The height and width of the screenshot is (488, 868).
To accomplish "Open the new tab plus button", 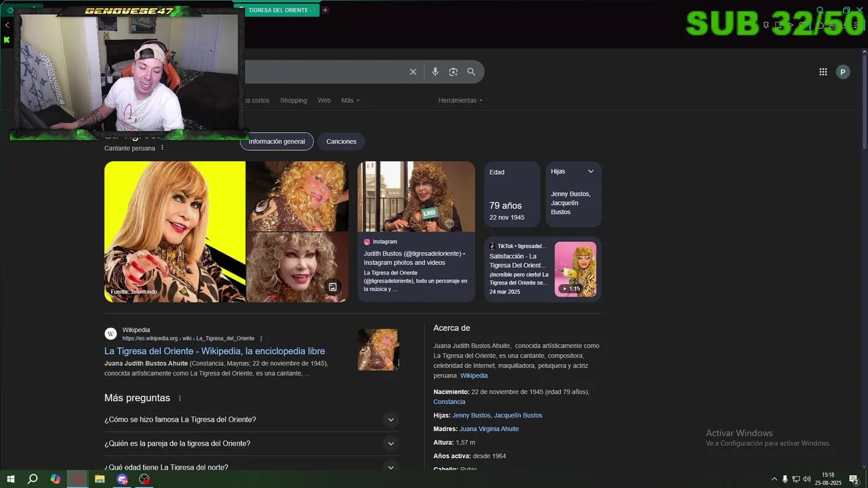I will 325,10.
